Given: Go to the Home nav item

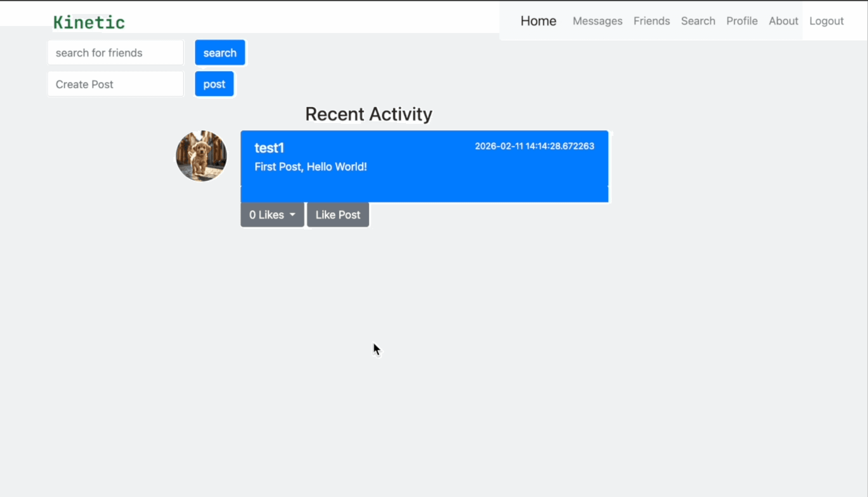Looking at the screenshot, I should [538, 21].
